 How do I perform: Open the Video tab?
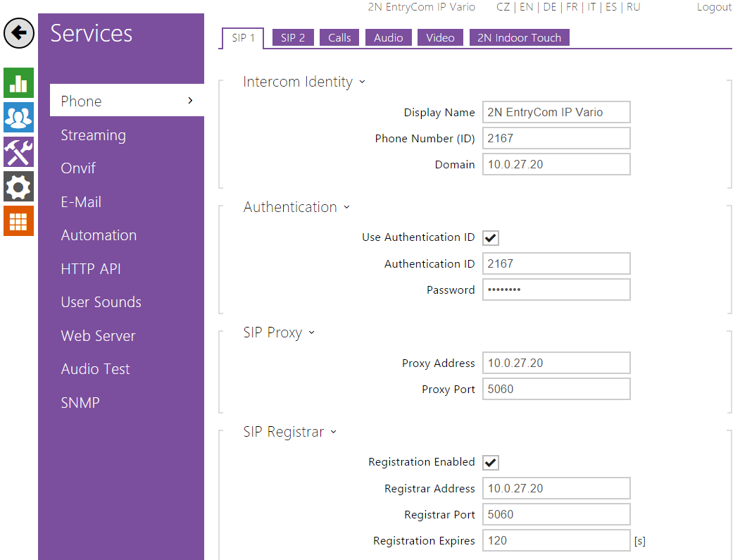(440, 38)
